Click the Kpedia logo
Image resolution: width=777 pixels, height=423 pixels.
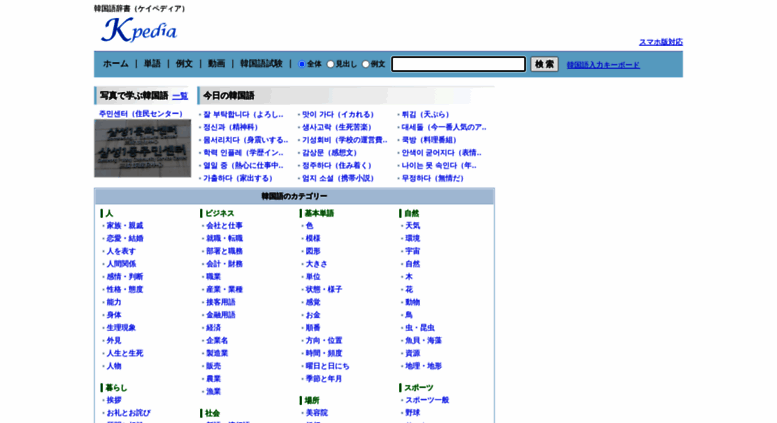138,30
